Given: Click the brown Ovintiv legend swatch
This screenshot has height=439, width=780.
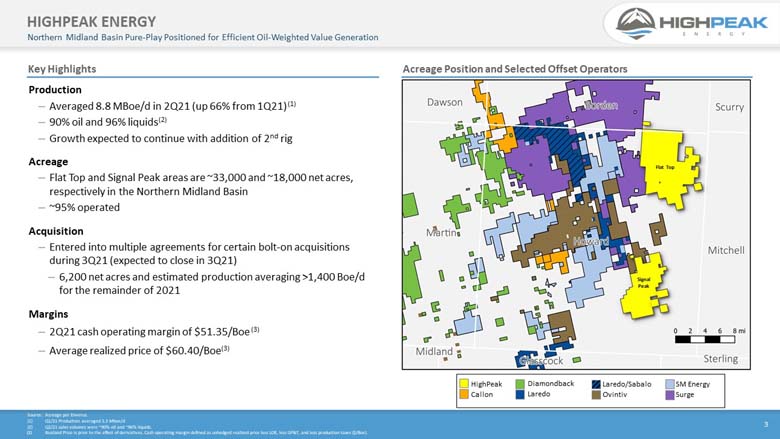Looking at the screenshot, I should [596, 394].
